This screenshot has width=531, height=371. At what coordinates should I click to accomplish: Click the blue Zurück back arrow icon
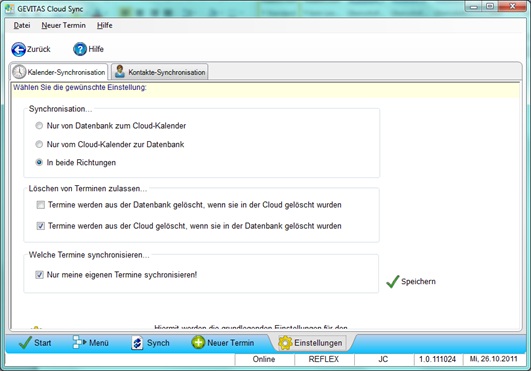pos(18,49)
